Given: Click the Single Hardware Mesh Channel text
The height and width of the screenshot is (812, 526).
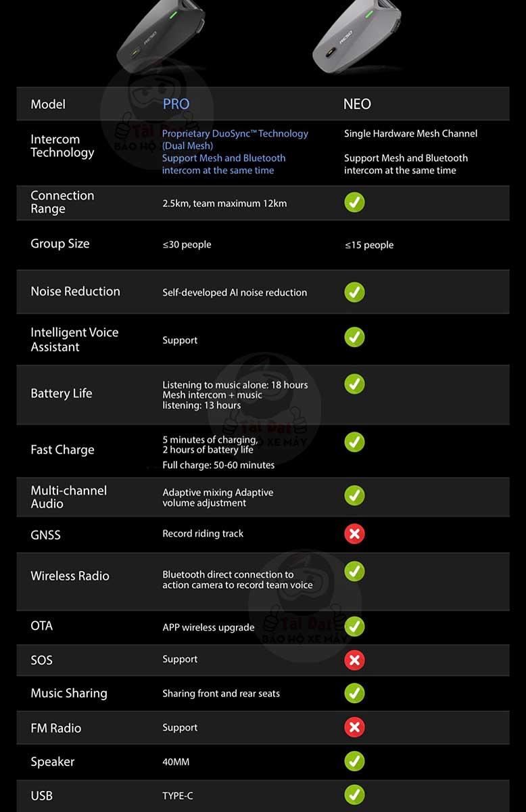Looking at the screenshot, I should (410, 134).
